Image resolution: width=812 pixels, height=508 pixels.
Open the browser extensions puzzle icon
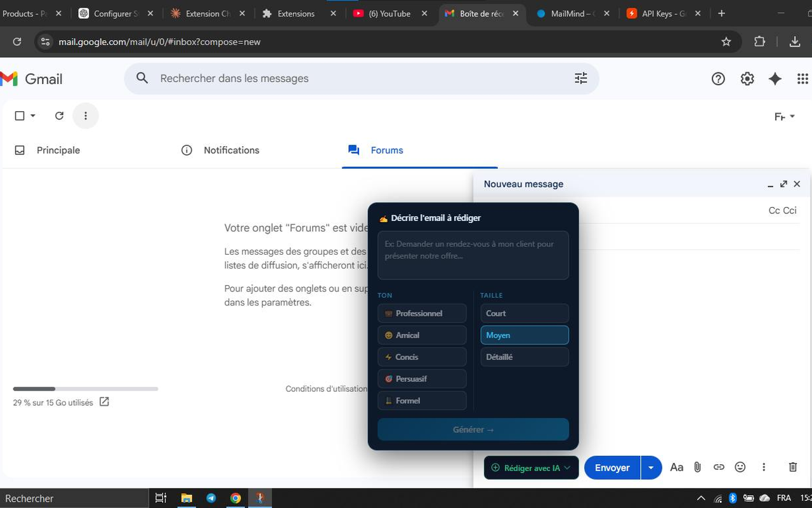pyautogui.click(x=759, y=42)
